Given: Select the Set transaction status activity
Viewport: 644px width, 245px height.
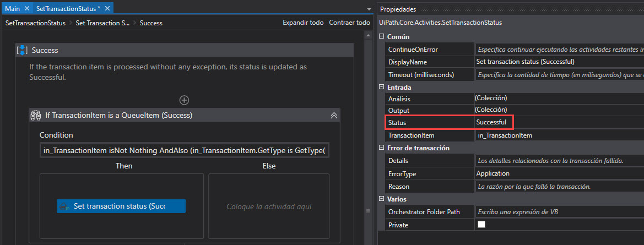Looking at the screenshot, I should tap(121, 206).
